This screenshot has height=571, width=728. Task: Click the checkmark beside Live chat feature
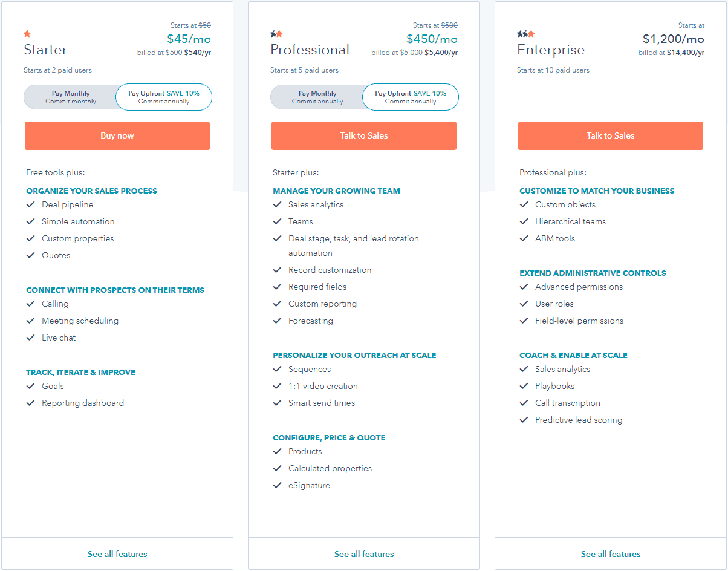click(x=31, y=338)
